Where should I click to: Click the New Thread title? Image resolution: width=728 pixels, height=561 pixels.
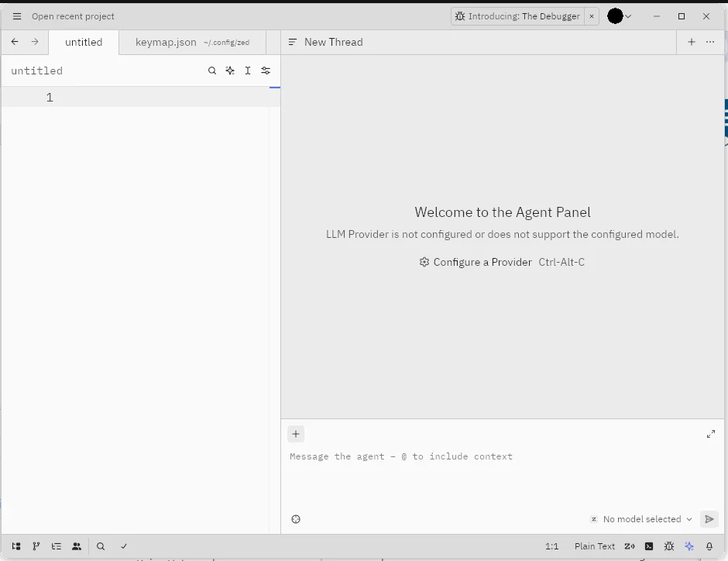point(333,43)
